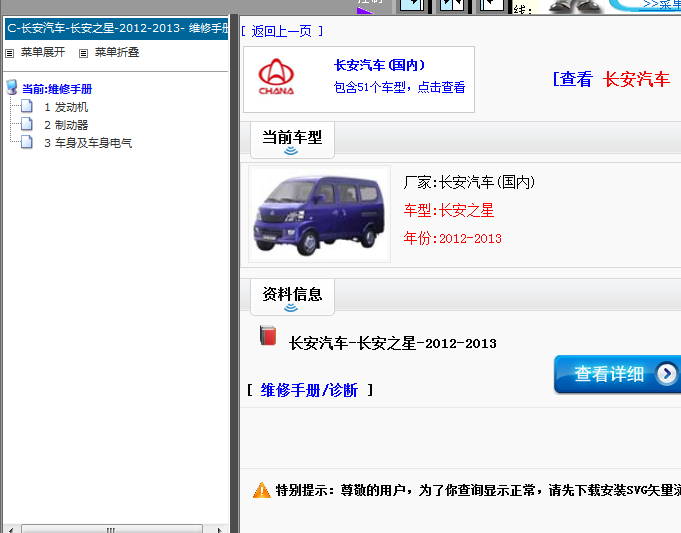Click the blue 查看详细 button
681x533 pixels.
[x=617, y=374]
